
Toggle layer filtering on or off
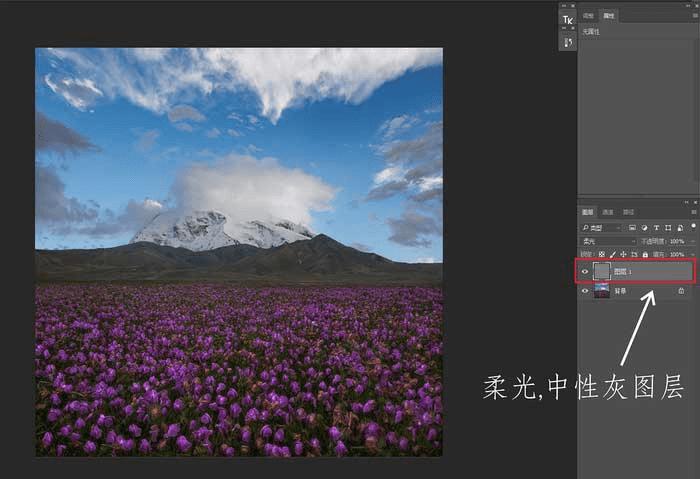click(x=693, y=226)
